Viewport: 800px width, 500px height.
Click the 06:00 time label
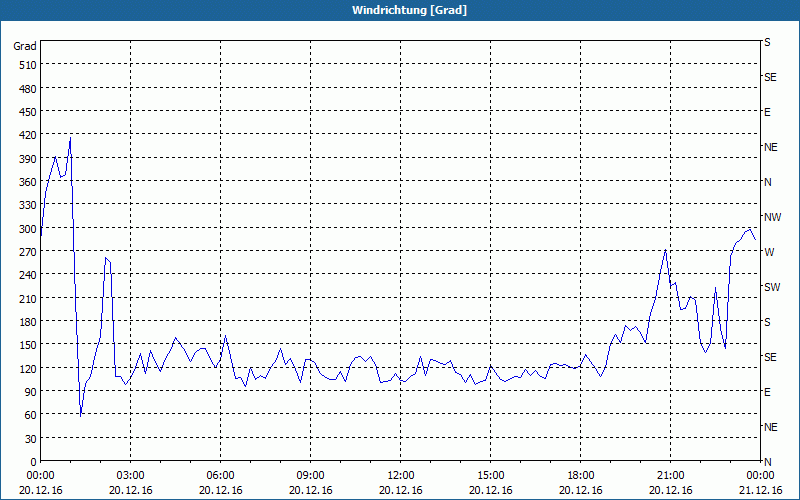coord(220,476)
